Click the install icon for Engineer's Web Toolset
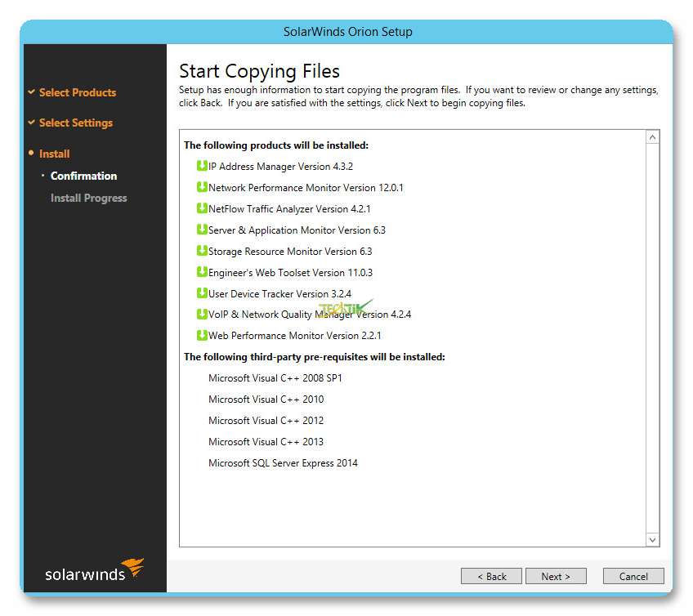This screenshot has width=693, height=616. click(202, 272)
